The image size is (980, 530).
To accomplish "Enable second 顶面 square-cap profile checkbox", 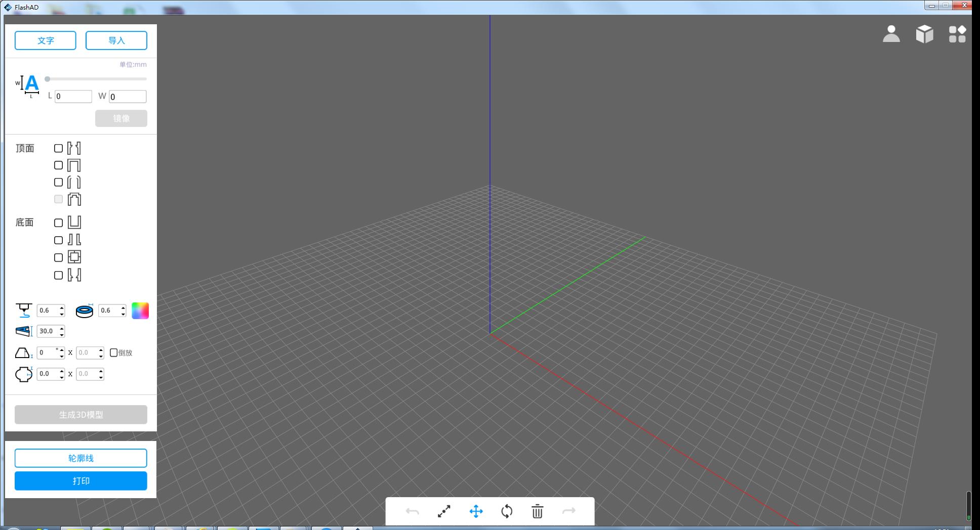I will pos(58,165).
